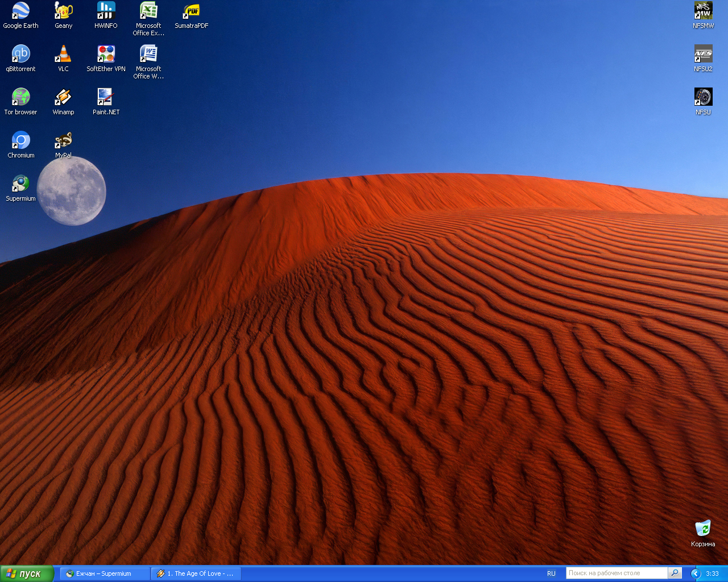Select the Microsoft Office Word shortcut
The image size is (728, 582).
(x=148, y=61)
